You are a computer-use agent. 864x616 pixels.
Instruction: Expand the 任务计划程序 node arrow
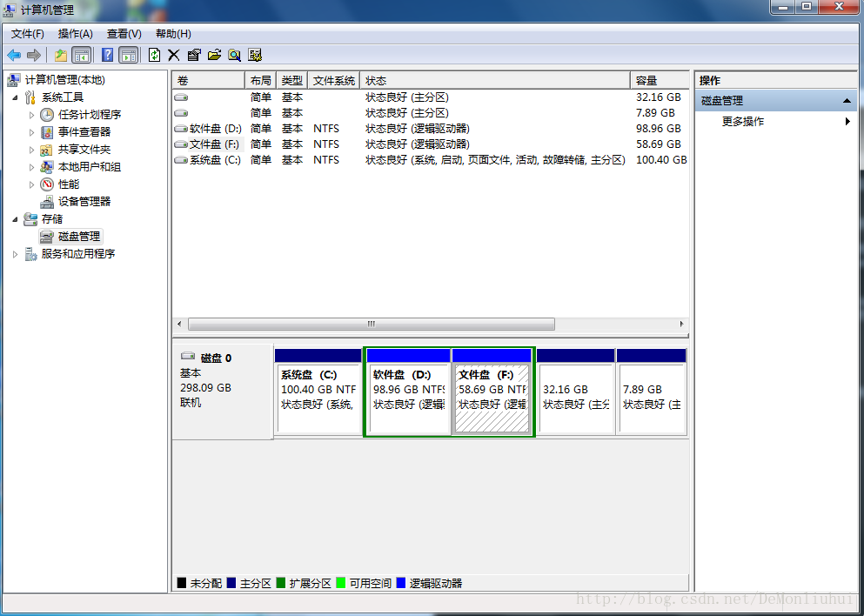pos(32,115)
